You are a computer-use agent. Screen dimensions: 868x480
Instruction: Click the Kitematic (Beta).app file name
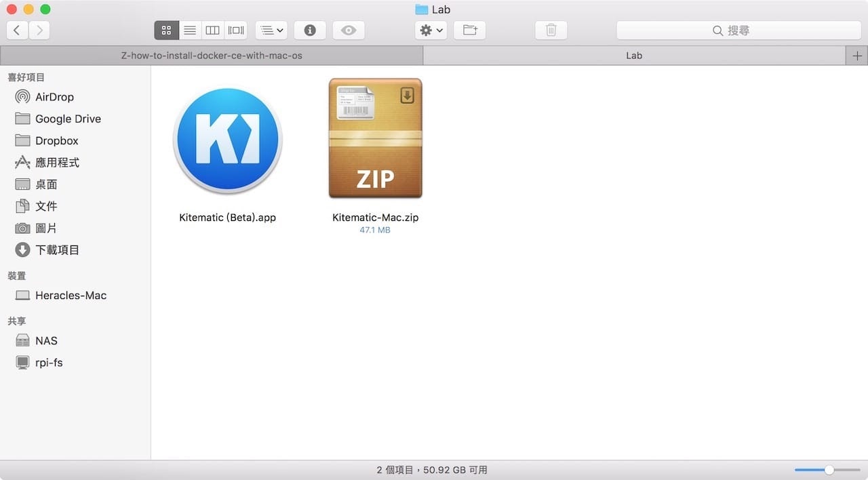click(x=227, y=218)
